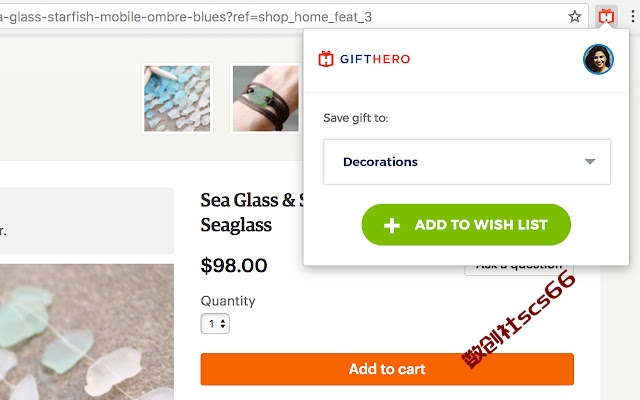Select the bracelet on wrist thumbnail

pyautogui.click(x=266, y=98)
